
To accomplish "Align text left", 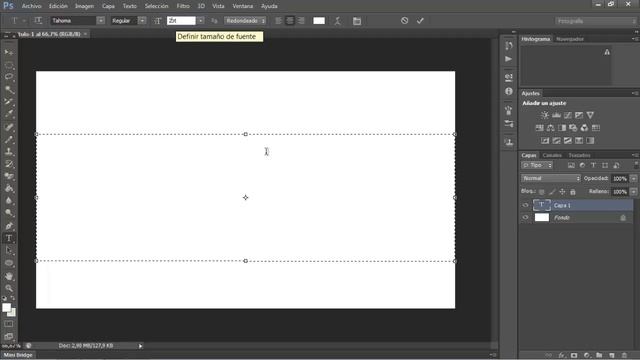I will click(278, 20).
